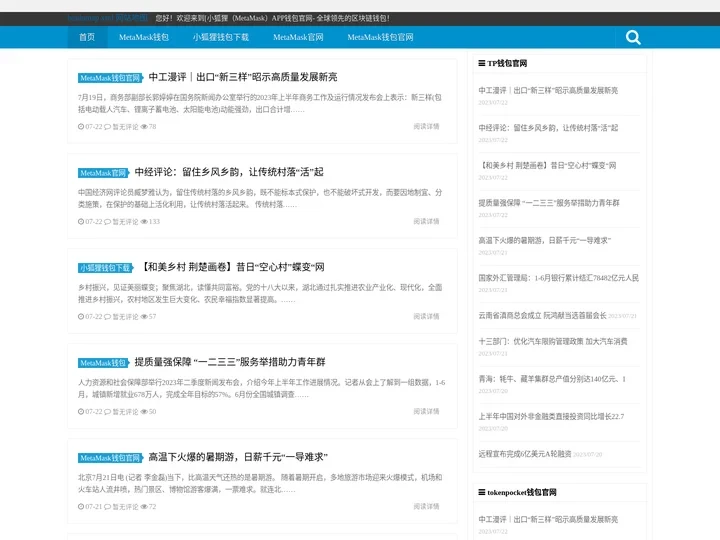720x540 pixels.
Task: Click summary text starting 中国经济网评论员
Action: click(260, 198)
